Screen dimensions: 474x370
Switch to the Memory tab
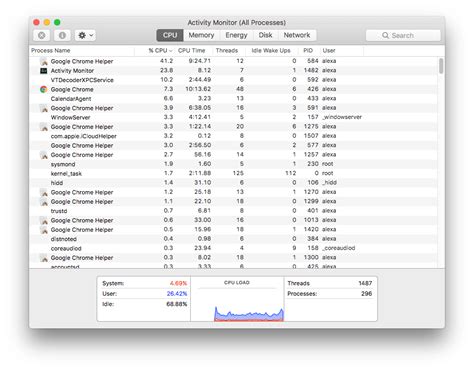[x=201, y=35]
